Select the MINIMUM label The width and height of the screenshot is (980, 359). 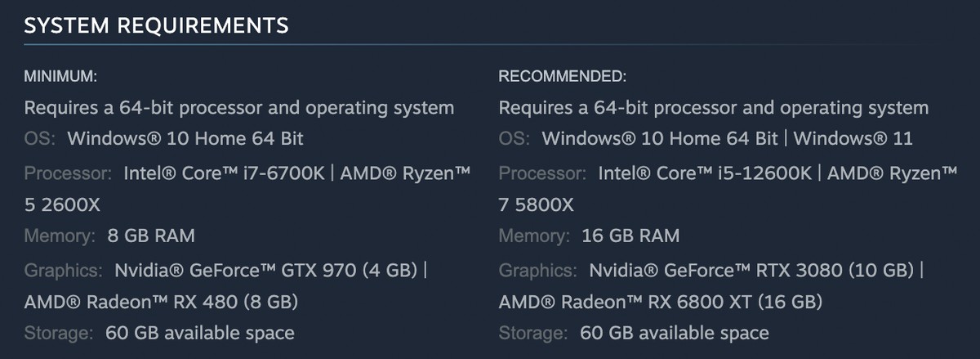pos(60,77)
